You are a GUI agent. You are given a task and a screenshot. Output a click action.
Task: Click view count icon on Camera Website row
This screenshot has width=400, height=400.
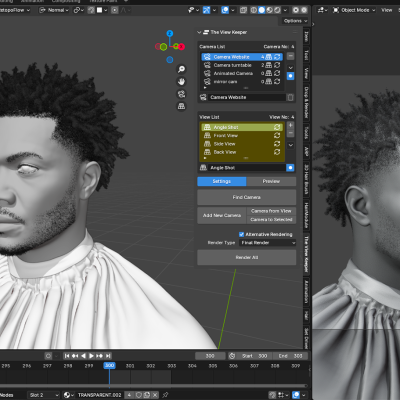[x=269, y=57]
